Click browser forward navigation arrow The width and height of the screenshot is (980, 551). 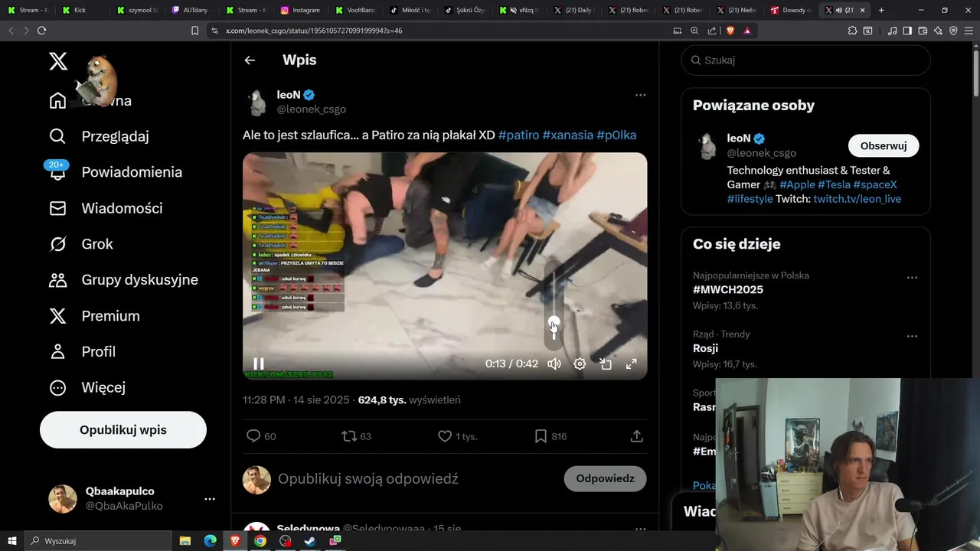[x=24, y=31]
